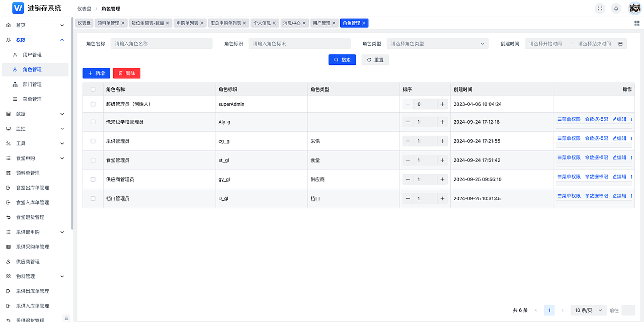This screenshot has width=644, height=322.
Task: Click calendar icon in 创建时间 field
Action: [620, 44]
